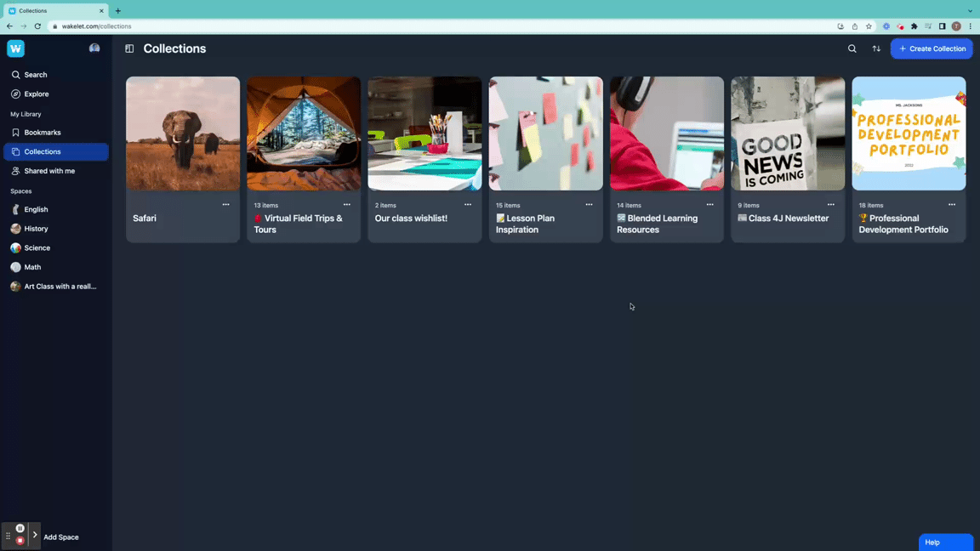Expand options for Class 4J Newsletter
The image size is (980, 551).
tap(830, 205)
